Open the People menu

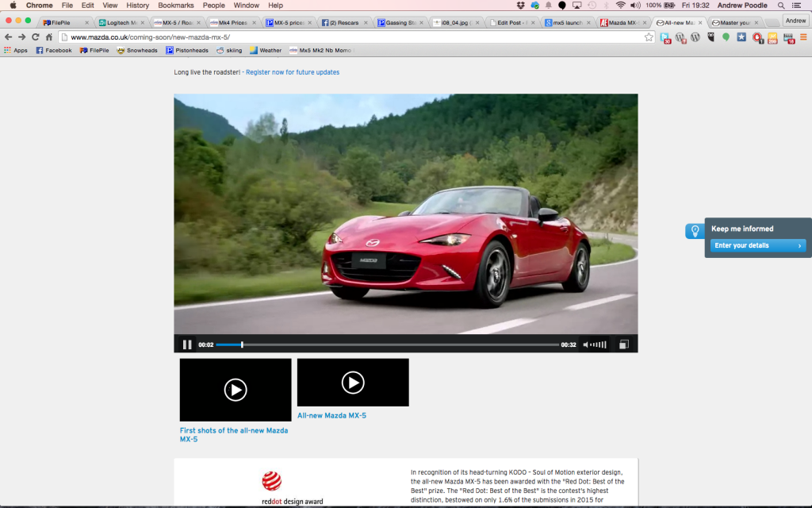pos(213,6)
